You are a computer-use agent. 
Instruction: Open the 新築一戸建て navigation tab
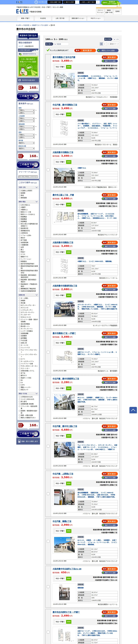25,18
